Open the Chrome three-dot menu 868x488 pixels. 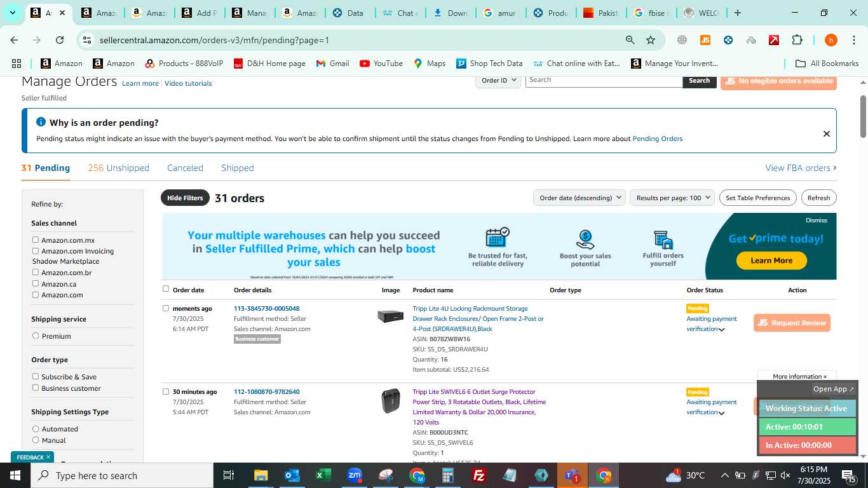click(x=853, y=40)
